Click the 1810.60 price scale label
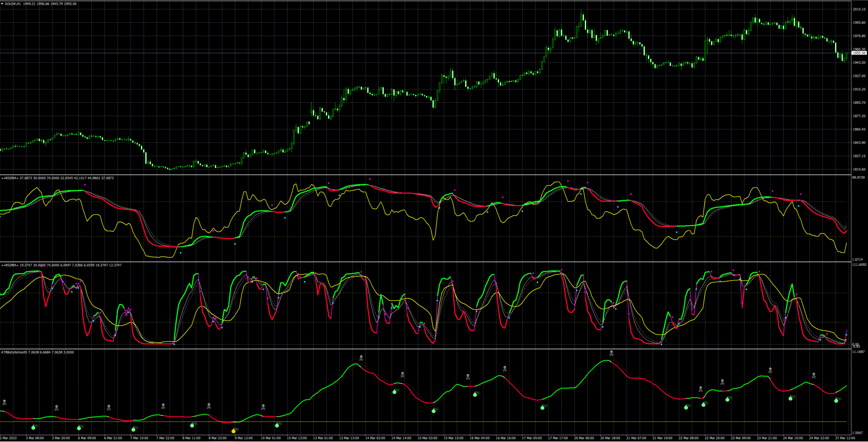This screenshot has height=442, width=868. 859,169
